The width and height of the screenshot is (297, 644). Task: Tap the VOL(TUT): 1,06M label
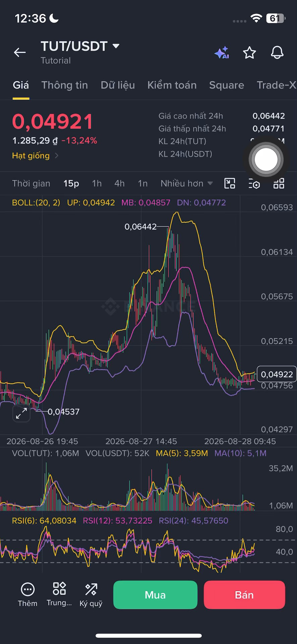click(46, 453)
